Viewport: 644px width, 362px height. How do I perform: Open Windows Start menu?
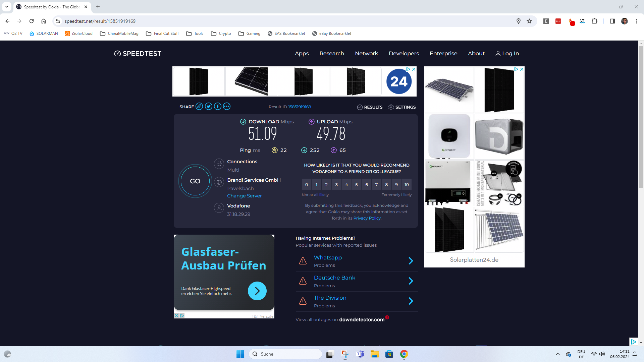[240, 354]
